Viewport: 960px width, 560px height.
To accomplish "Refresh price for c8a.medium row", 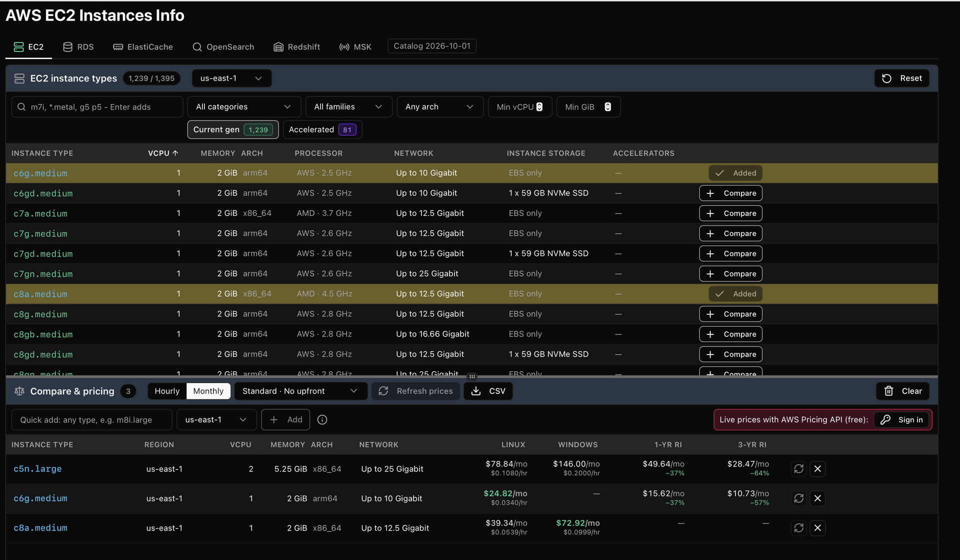I will (x=798, y=528).
